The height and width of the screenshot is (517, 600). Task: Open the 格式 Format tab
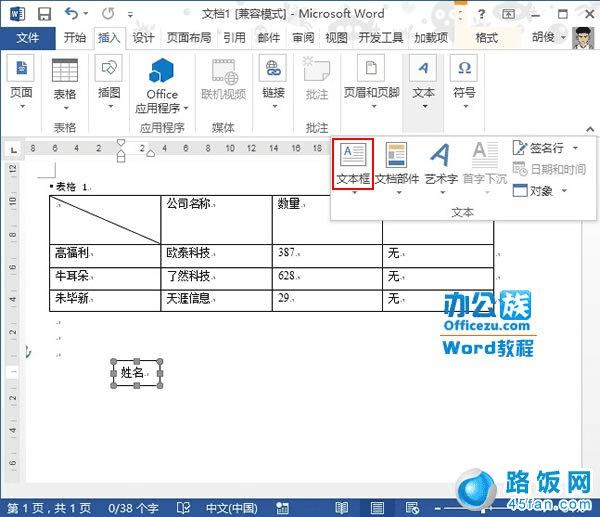tap(486, 38)
